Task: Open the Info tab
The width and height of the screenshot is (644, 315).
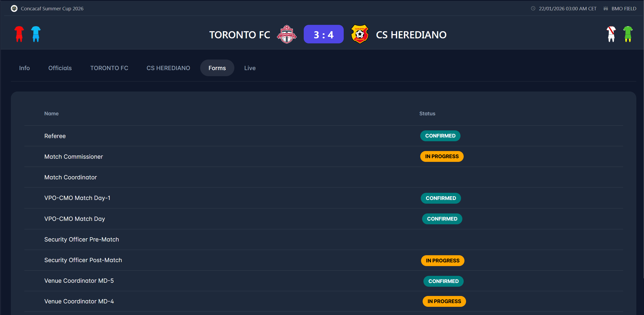Action: click(24, 68)
